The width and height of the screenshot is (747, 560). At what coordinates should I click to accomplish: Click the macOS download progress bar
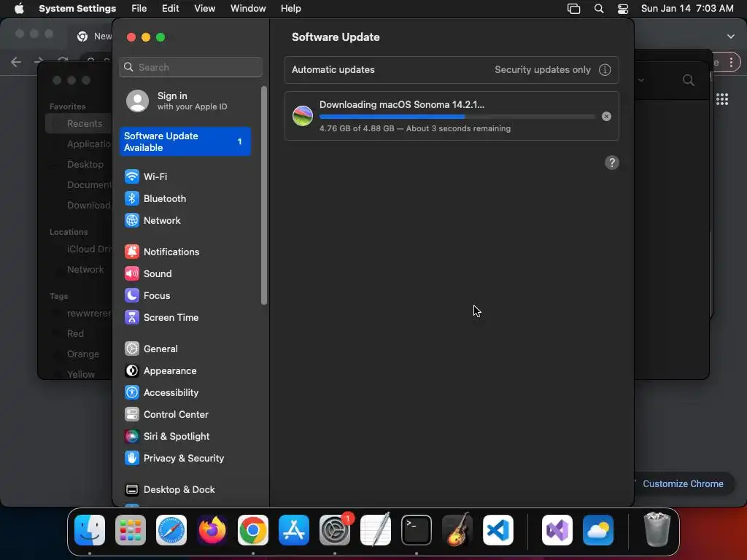point(457,117)
